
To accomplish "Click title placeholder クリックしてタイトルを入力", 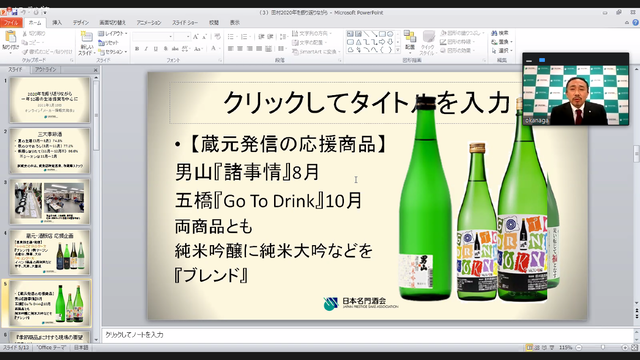I will click(x=367, y=102).
